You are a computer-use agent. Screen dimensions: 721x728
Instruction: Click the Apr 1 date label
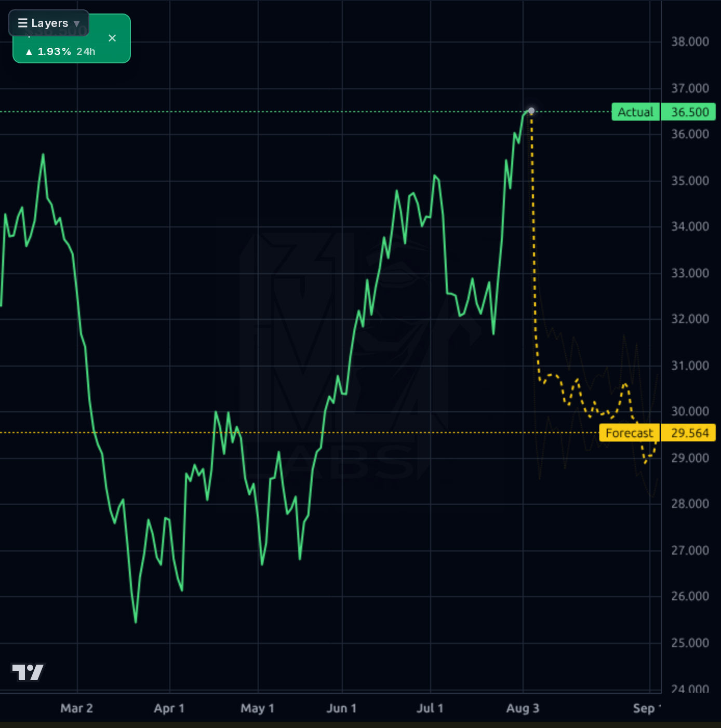coord(169,708)
